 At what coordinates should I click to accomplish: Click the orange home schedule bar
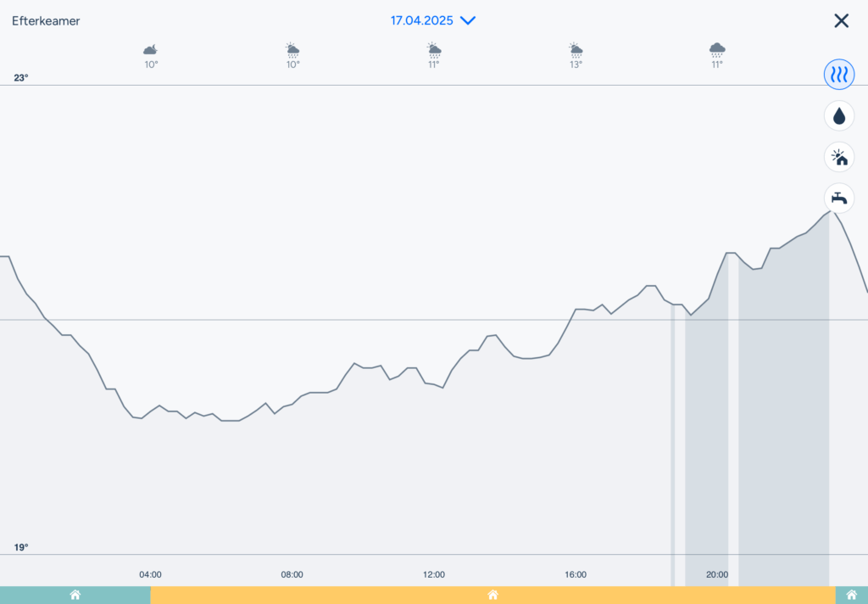coord(492,595)
